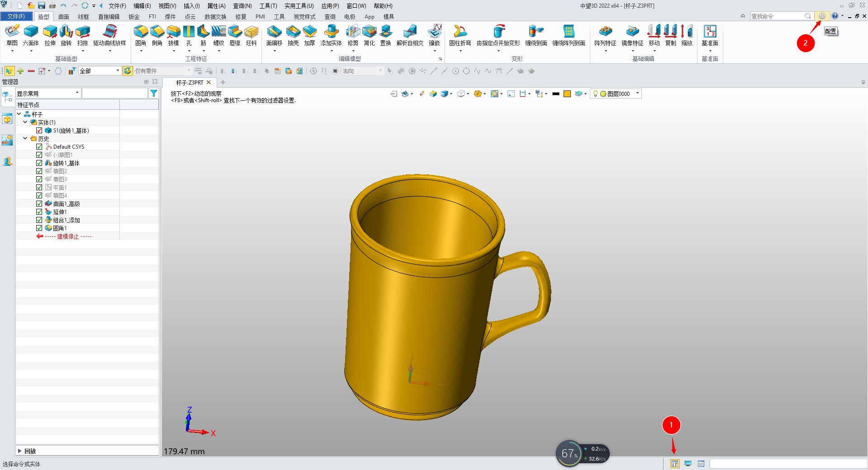The height and width of the screenshot is (470, 868).
Task: Toggle visibility of 草图2 in history
Action: [39, 171]
